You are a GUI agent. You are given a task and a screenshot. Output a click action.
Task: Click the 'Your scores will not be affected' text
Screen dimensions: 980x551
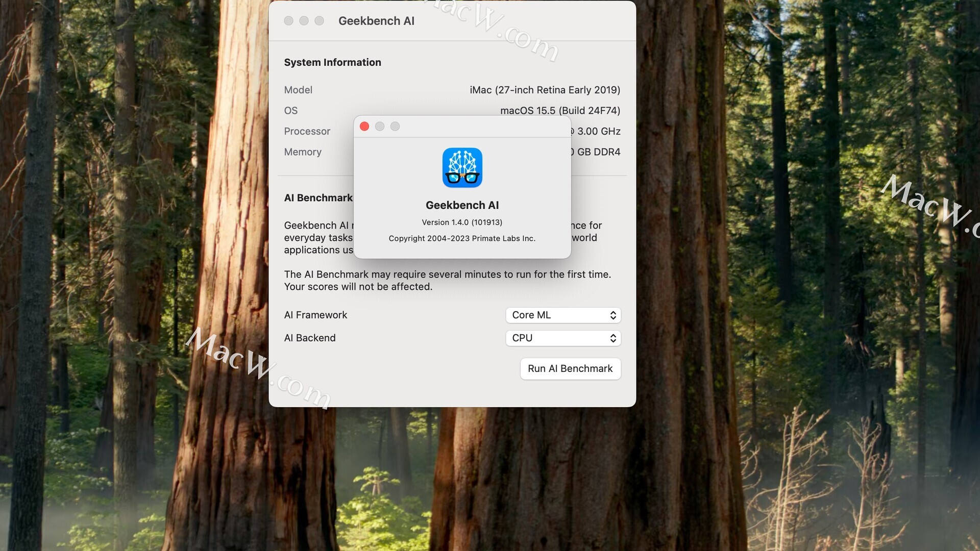coord(358,287)
